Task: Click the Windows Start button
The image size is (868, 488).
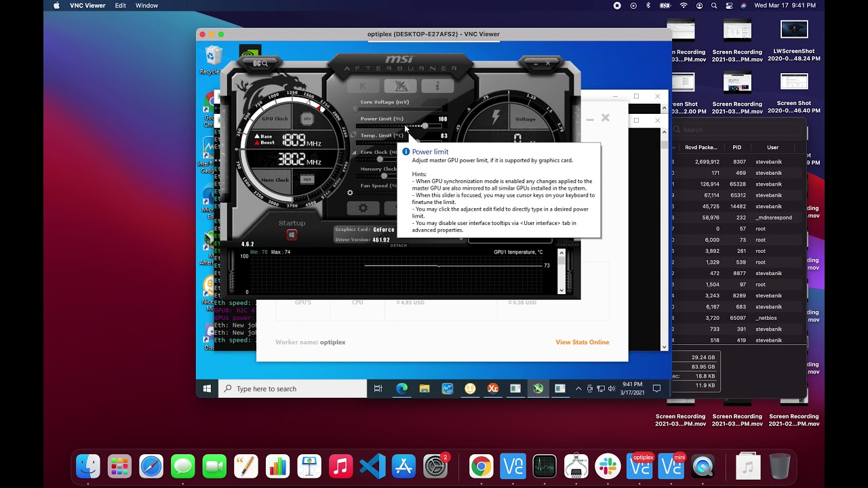Action: (207, 388)
